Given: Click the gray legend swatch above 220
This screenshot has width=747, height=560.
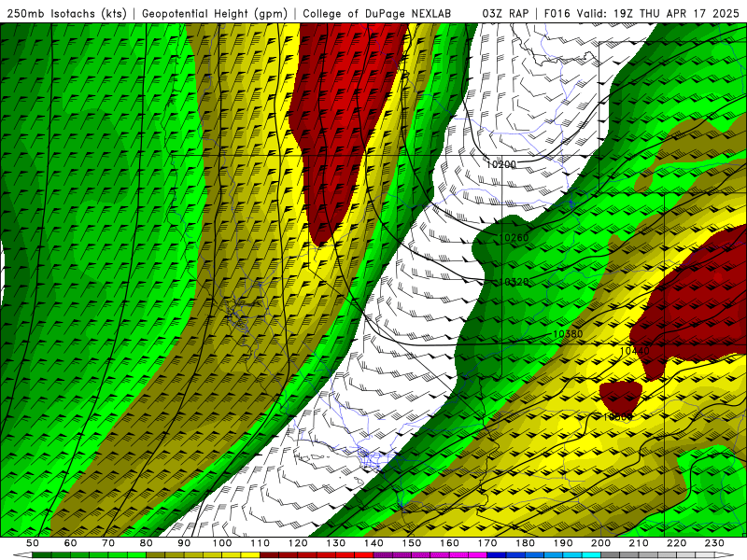Looking at the screenshot, I should click(686, 555).
